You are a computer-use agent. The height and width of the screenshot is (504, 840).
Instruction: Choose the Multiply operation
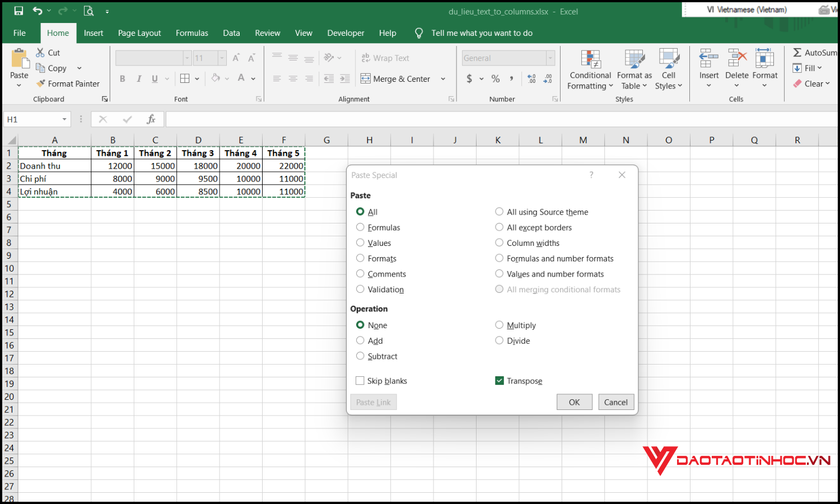pyautogui.click(x=499, y=325)
